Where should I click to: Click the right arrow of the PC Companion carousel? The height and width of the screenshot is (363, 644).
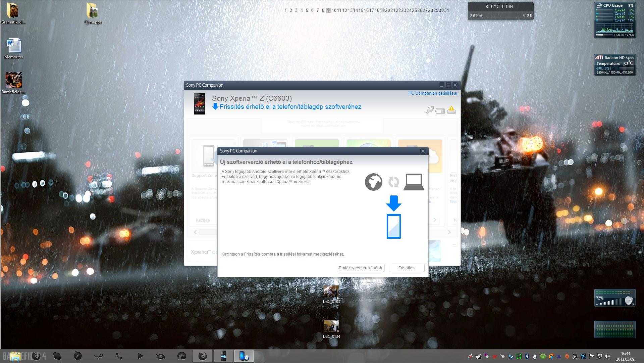(x=449, y=232)
